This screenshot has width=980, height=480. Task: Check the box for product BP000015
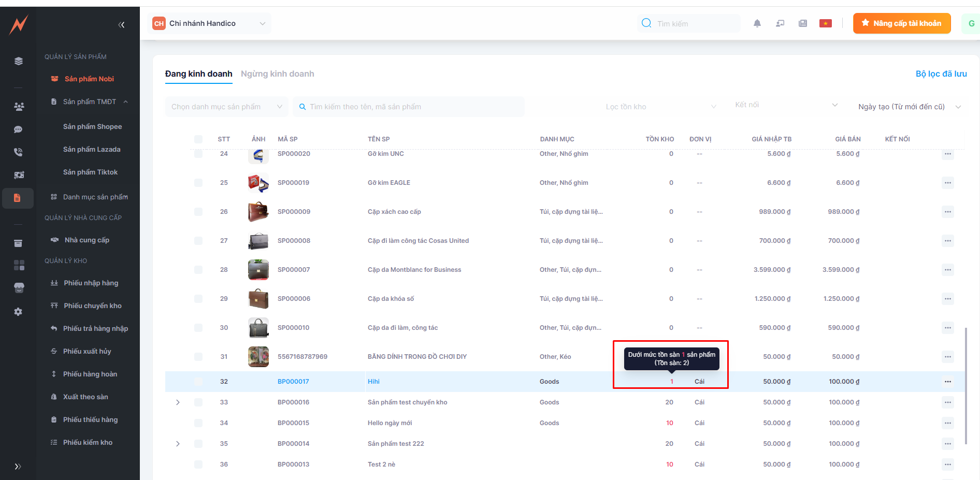click(x=198, y=423)
